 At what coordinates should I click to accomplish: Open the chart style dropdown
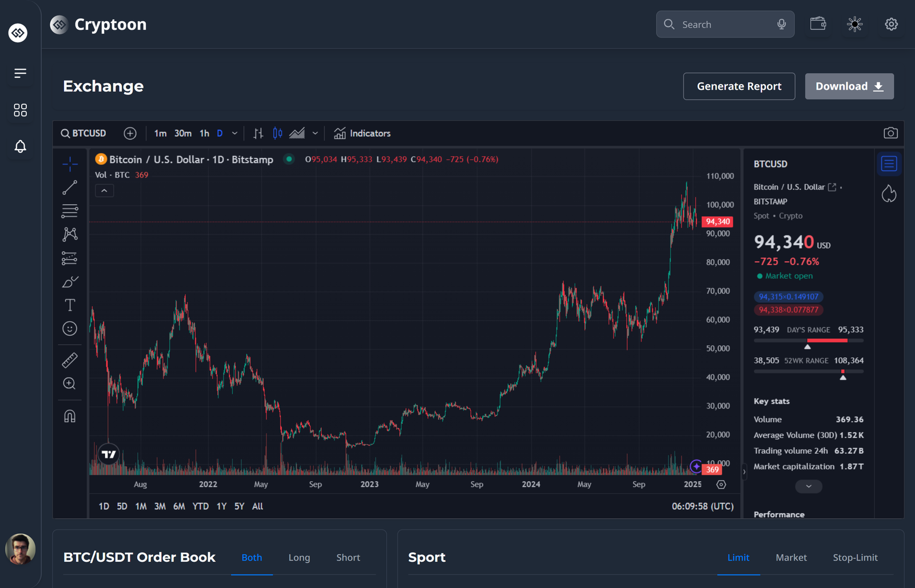click(x=316, y=133)
